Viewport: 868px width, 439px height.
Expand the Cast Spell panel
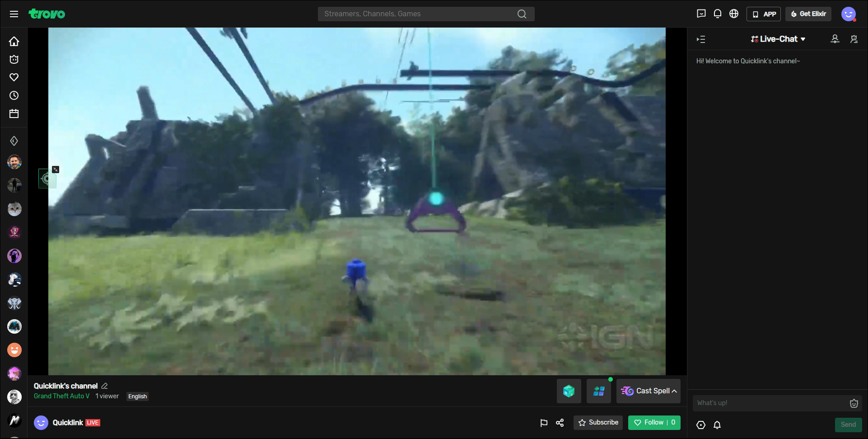pyautogui.click(x=649, y=391)
